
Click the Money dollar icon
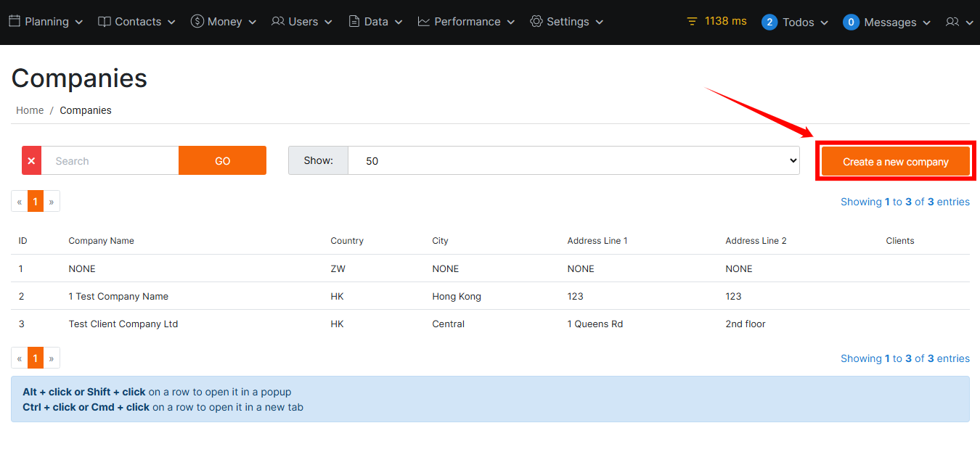(x=197, y=22)
